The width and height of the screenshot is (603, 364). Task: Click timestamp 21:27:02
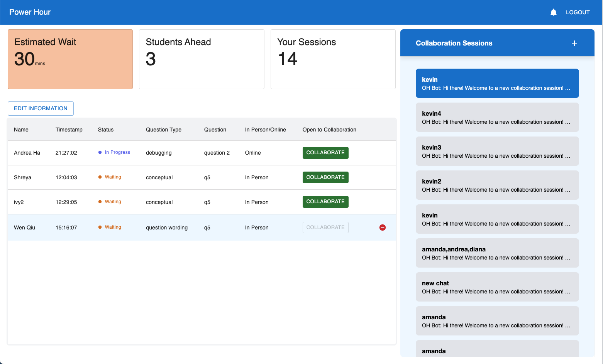[66, 153]
